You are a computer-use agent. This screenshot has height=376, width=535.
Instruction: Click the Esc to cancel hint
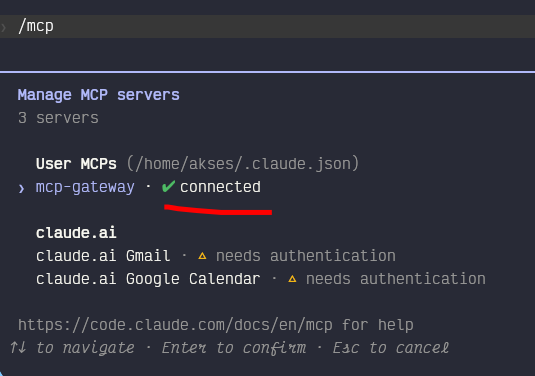coord(391,348)
